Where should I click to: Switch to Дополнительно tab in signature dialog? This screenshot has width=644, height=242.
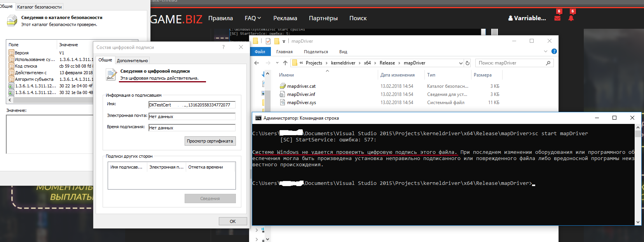tap(133, 61)
